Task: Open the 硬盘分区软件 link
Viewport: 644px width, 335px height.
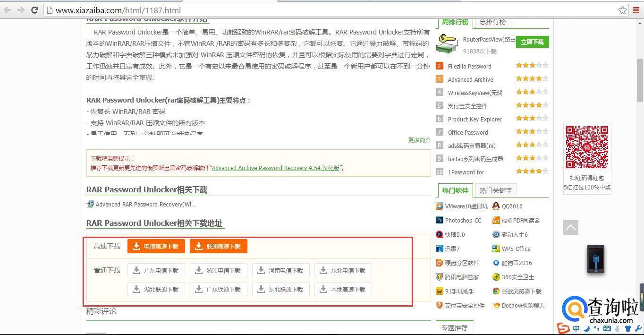Action: (x=462, y=263)
